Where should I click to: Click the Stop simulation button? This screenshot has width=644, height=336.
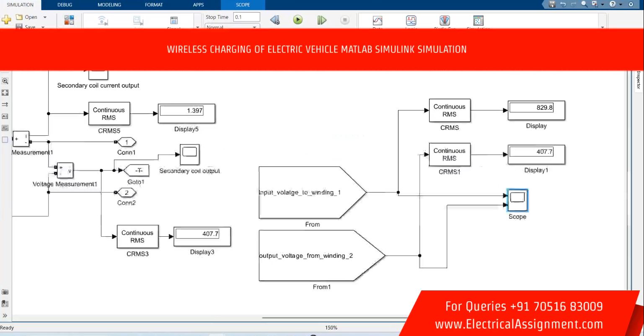[x=344, y=20]
